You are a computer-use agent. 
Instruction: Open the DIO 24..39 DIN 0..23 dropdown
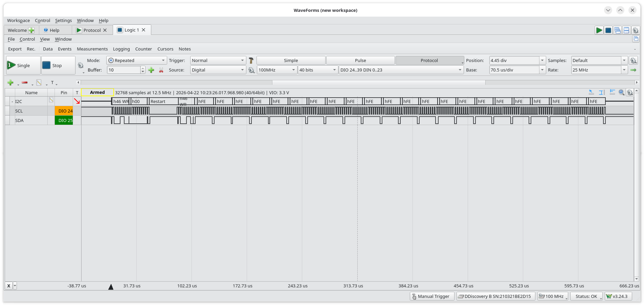click(x=401, y=70)
